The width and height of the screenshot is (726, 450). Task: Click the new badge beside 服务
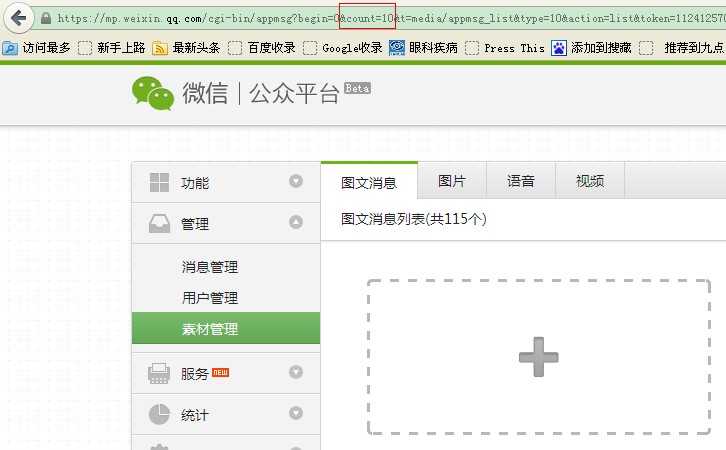220,372
